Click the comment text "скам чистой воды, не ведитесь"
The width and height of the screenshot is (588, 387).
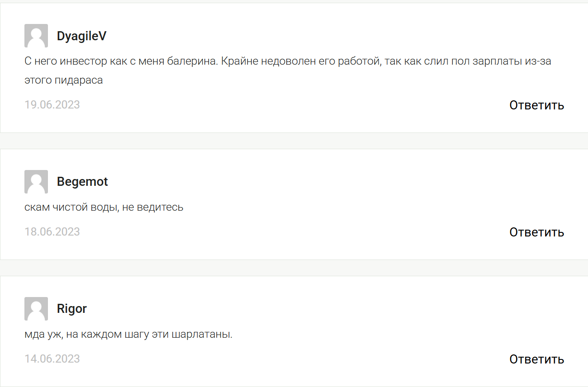tap(104, 208)
